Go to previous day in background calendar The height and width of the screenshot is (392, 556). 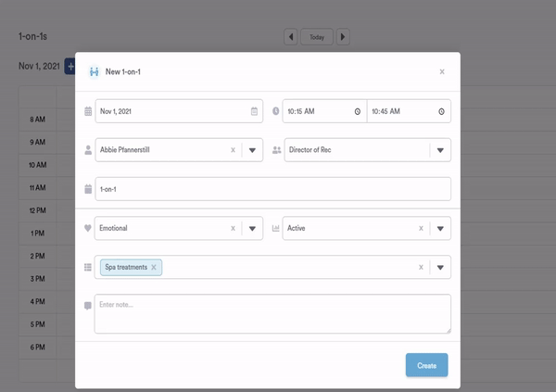291,37
